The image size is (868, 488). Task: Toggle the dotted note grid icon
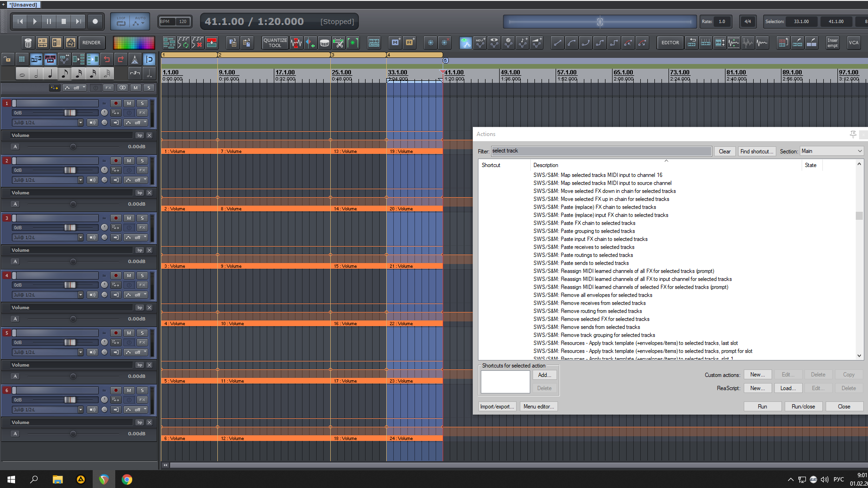click(x=149, y=73)
